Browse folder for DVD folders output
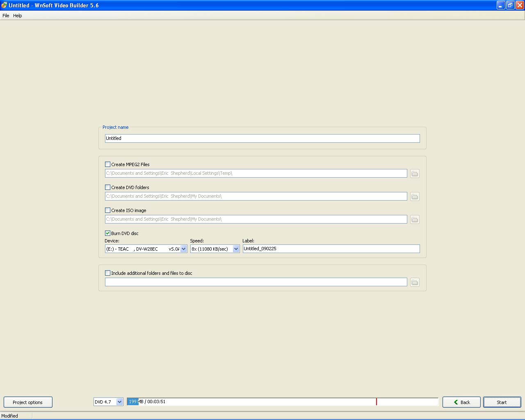Viewport: 525px width, 420px height. (415, 196)
